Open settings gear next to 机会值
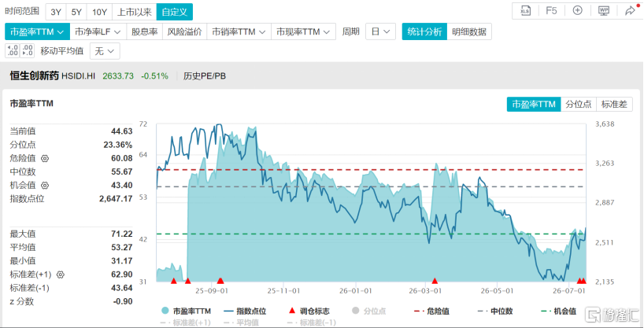Image resolution: width=644 pixels, height=328 pixels. pyautogui.click(x=45, y=186)
